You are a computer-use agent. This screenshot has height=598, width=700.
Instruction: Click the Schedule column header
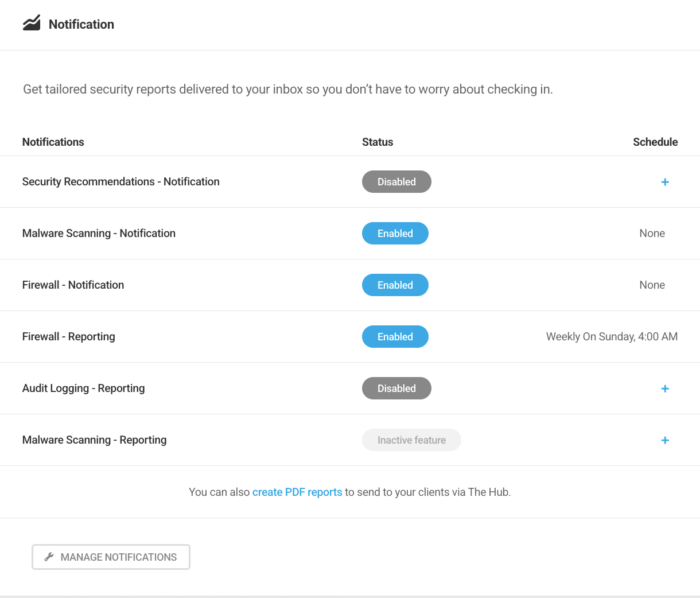[x=655, y=142]
